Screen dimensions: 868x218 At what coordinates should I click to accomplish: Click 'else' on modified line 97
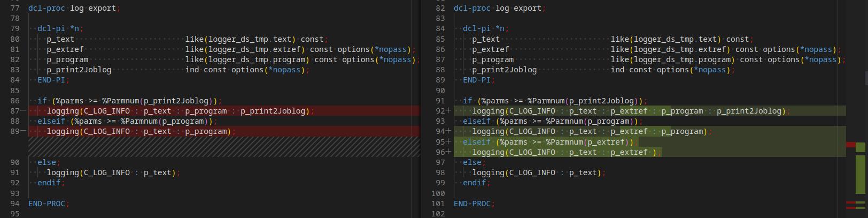(472, 162)
